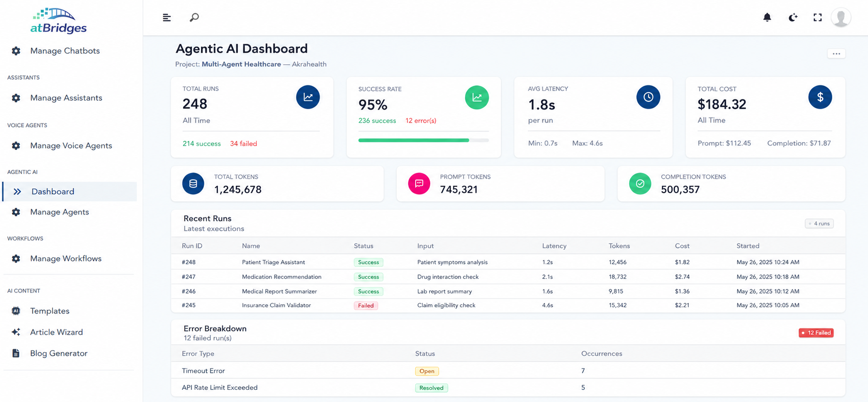This screenshot has width=868, height=402.
Task: Click run ID #245
Action: tap(189, 305)
